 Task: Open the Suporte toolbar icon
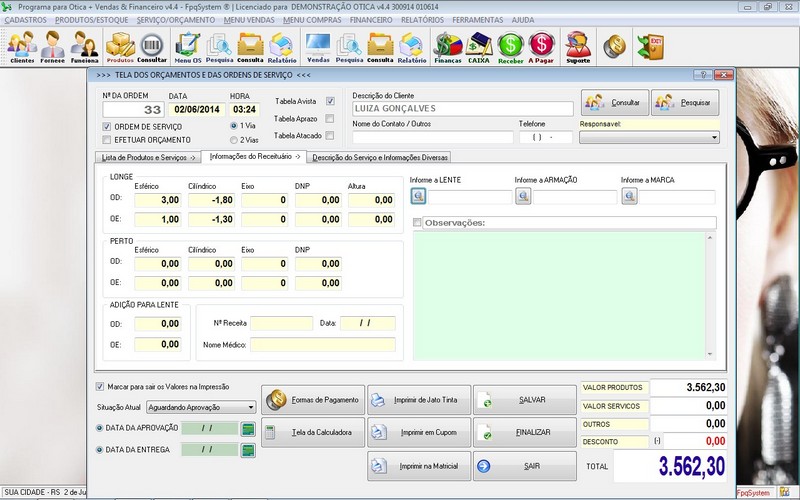click(577, 47)
